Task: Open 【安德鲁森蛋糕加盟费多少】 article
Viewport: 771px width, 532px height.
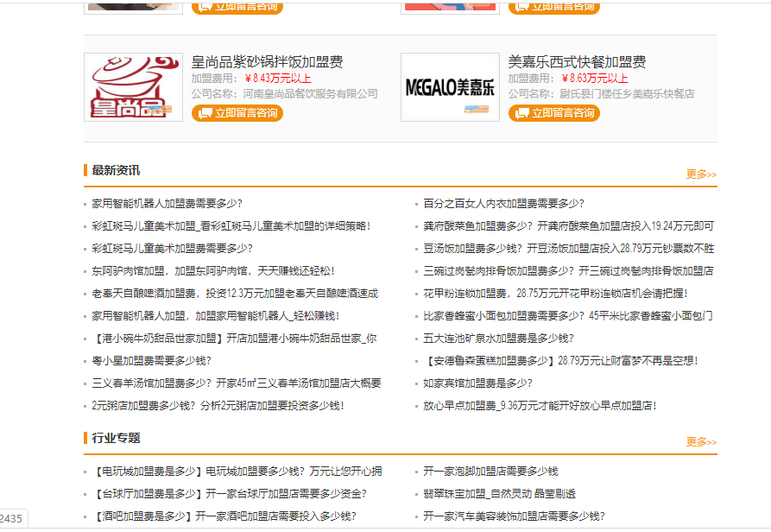Action: [x=560, y=361]
